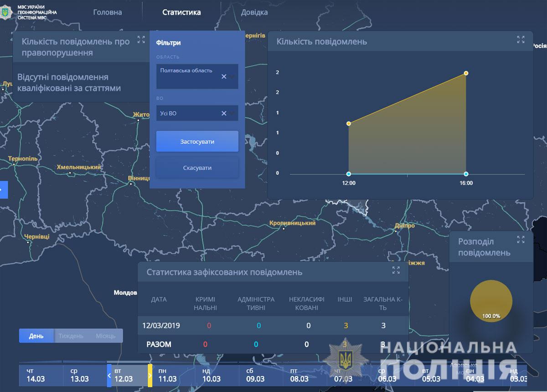
Task: Switch the period to Тиждень
Action: 71,336
